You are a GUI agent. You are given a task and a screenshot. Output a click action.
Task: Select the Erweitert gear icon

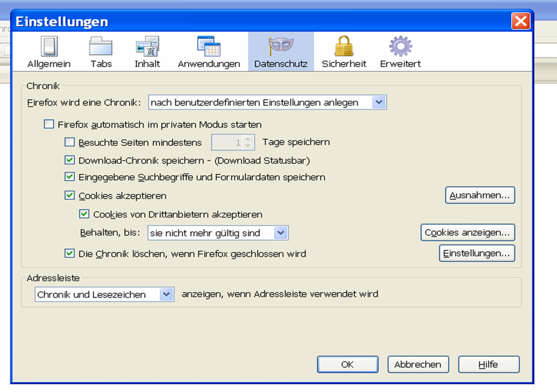pos(400,46)
